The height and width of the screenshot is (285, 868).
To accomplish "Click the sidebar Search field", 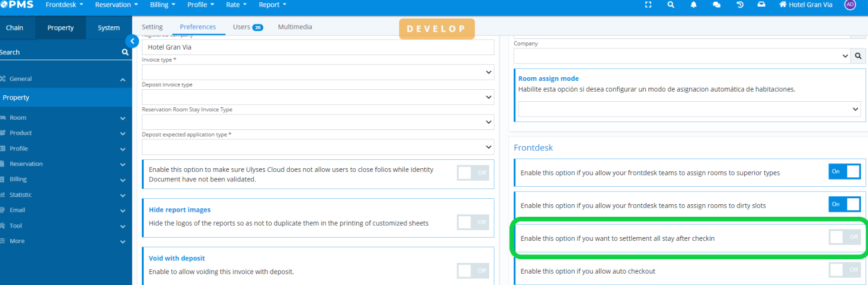I will pyautogui.click(x=60, y=52).
